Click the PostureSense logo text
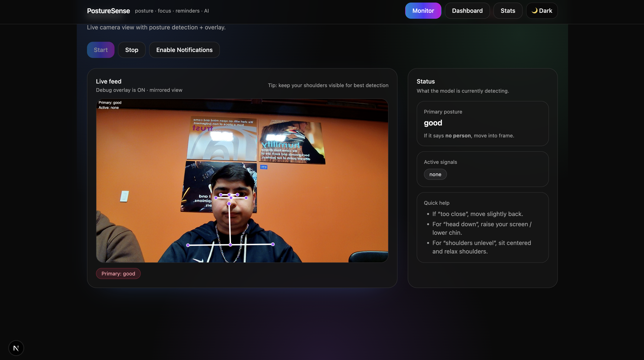 point(108,11)
